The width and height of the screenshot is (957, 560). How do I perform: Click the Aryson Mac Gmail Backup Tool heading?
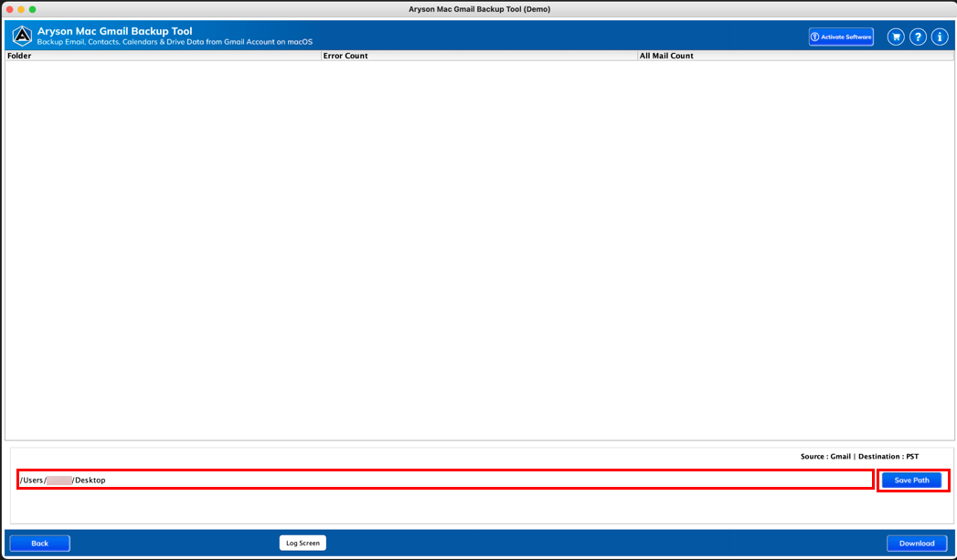(x=115, y=31)
